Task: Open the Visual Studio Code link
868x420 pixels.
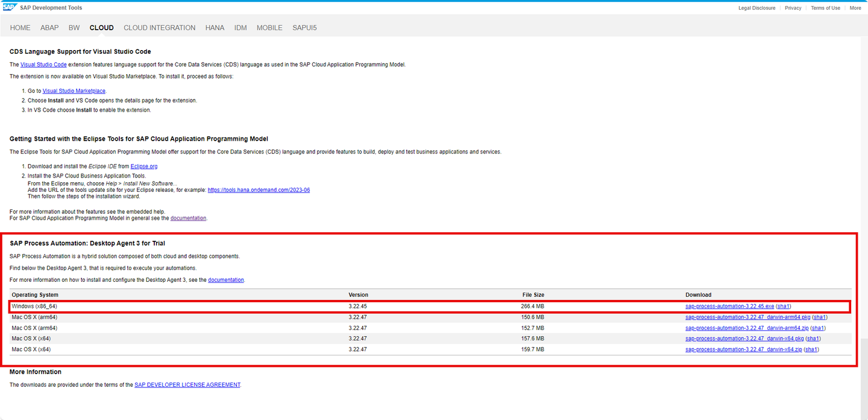Action: (x=43, y=65)
